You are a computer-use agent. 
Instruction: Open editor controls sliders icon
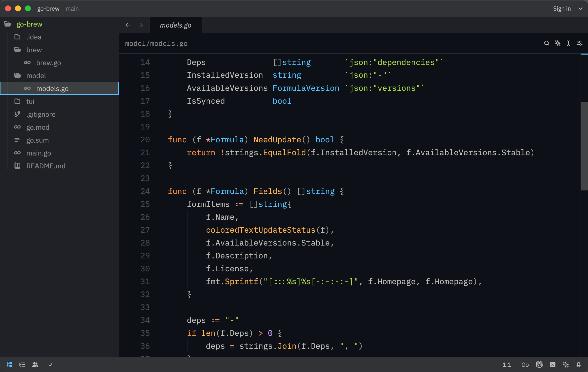pyautogui.click(x=580, y=43)
